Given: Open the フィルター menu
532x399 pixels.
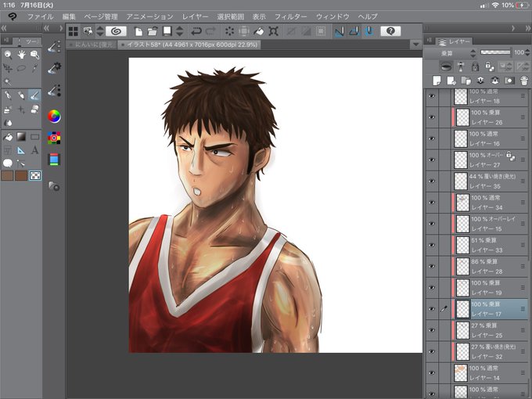Looking at the screenshot, I should click(x=291, y=16).
